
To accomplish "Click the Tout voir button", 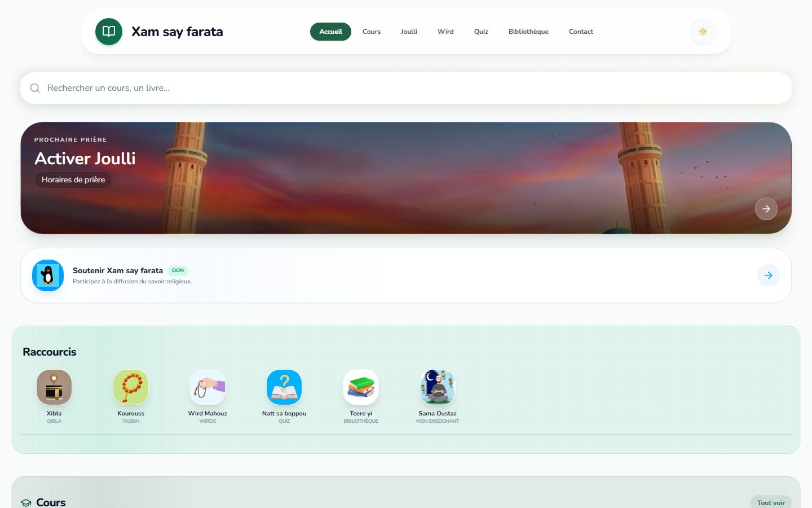I will pos(771,502).
